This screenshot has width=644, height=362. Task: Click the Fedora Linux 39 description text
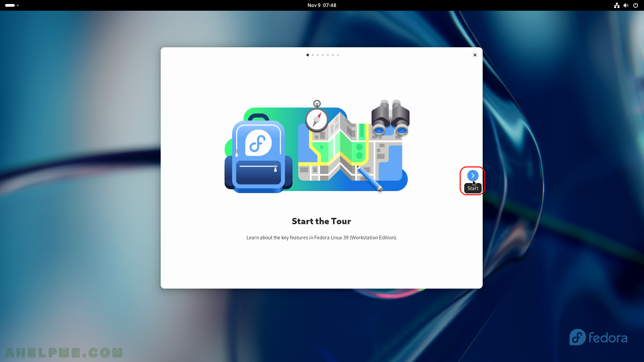(x=321, y=238)
